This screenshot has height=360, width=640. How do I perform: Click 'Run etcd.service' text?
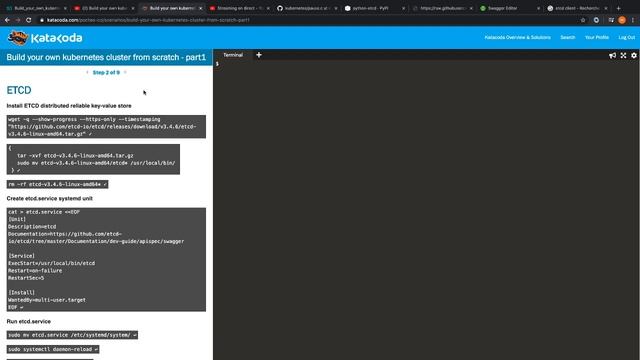(29, 322)
